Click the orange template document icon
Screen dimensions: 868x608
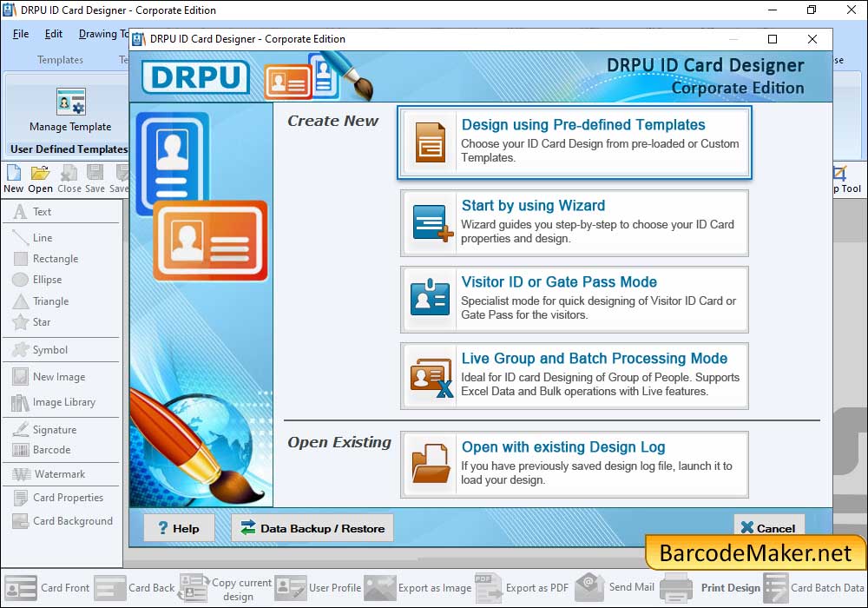431,142
